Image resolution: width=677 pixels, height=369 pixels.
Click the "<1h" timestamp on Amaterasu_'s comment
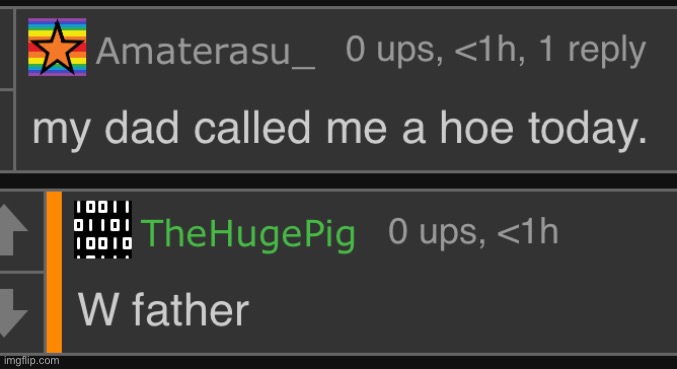pyautogui.click(x=490, y=50)
